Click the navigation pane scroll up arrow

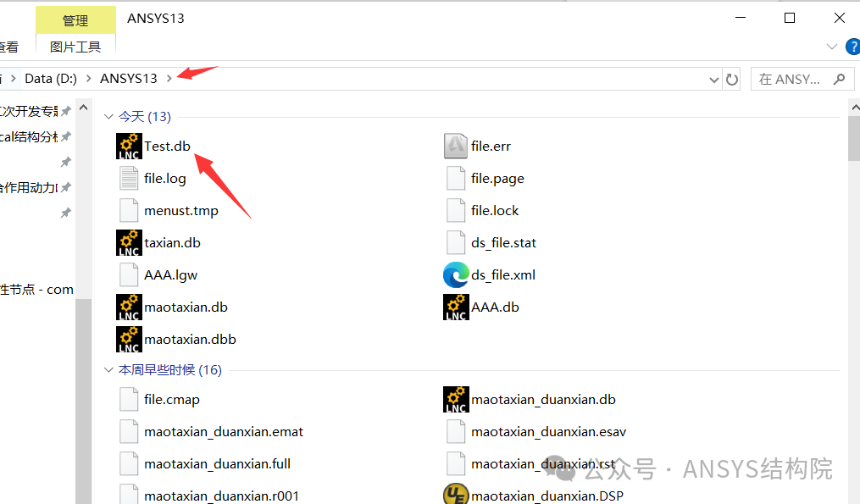(x=83, y=108)
